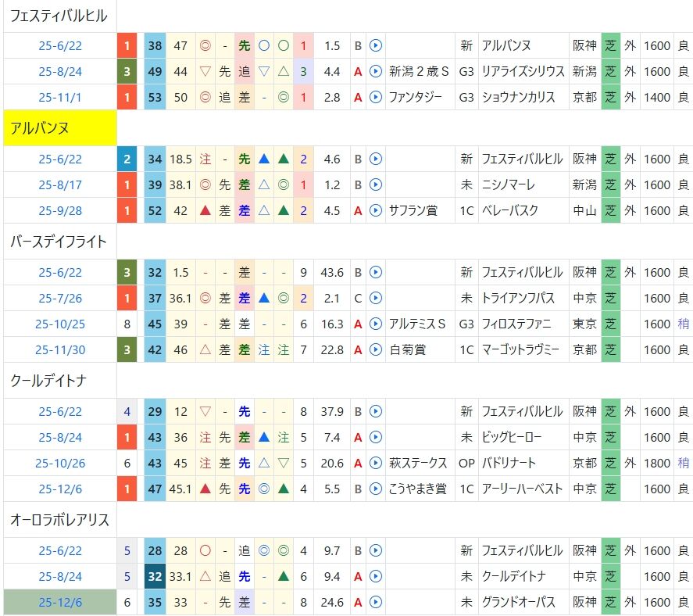Play video icon in ニシノマーレ row

tap(376, 184)
